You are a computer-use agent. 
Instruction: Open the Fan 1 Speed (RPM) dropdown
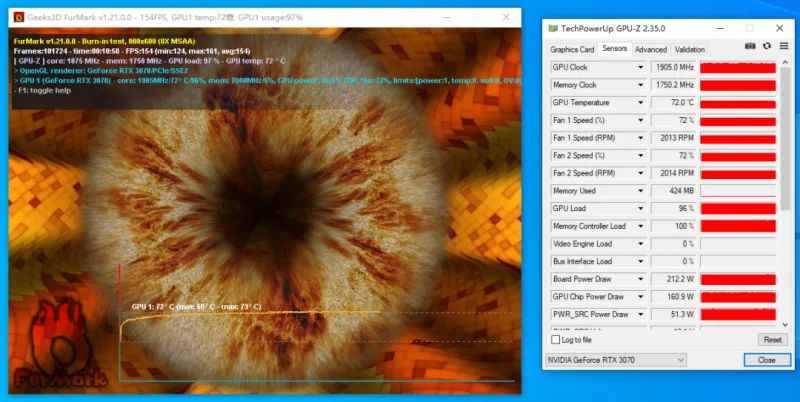(640, 138)
